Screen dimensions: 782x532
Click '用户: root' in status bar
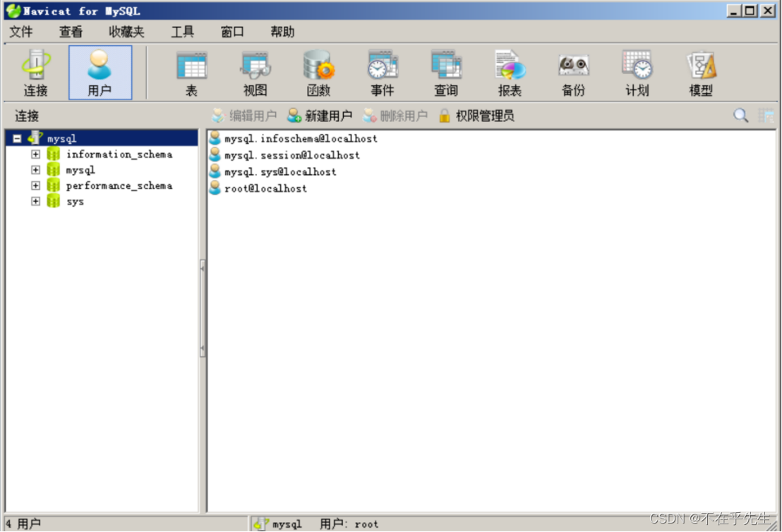pyautogui.click(x=349, y=524)
